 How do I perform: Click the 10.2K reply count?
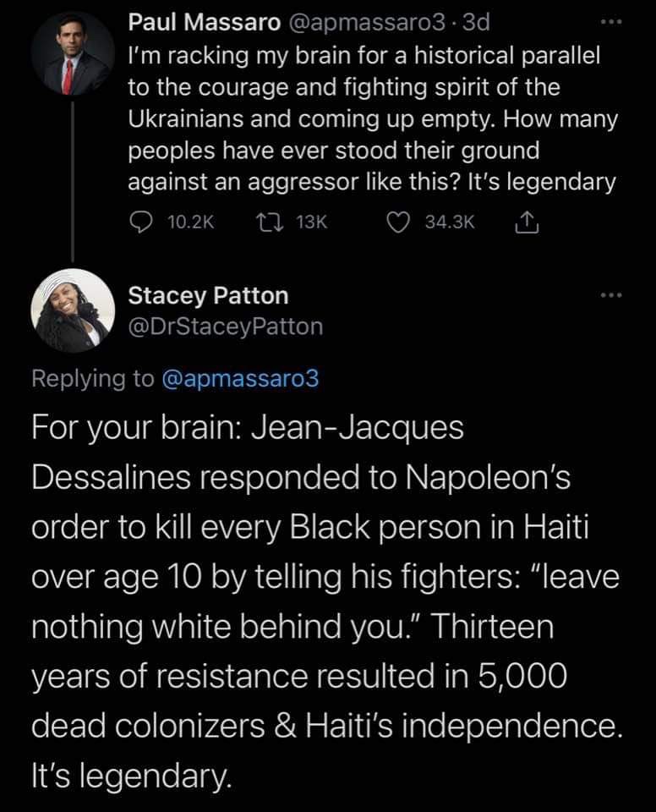pyautogui.click(x=190, y=222)
